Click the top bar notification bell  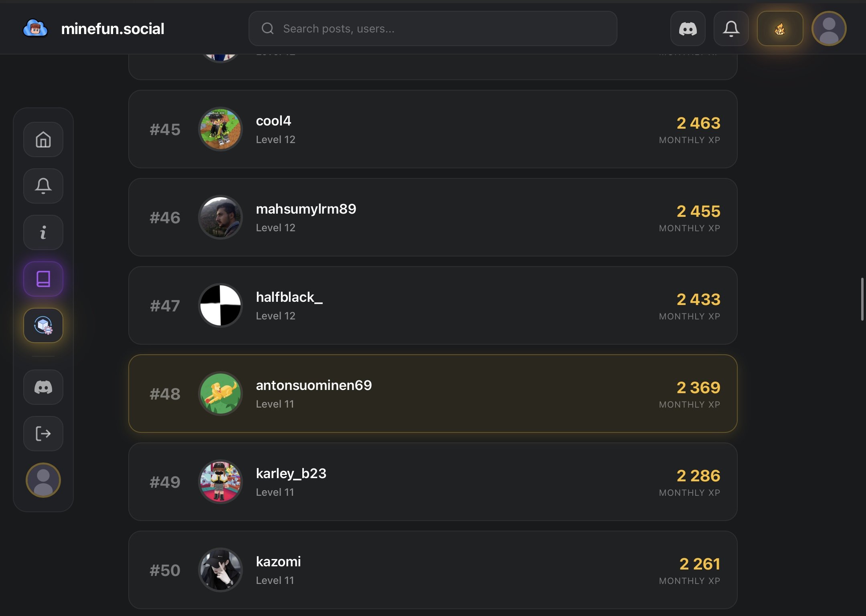[731, 28]
